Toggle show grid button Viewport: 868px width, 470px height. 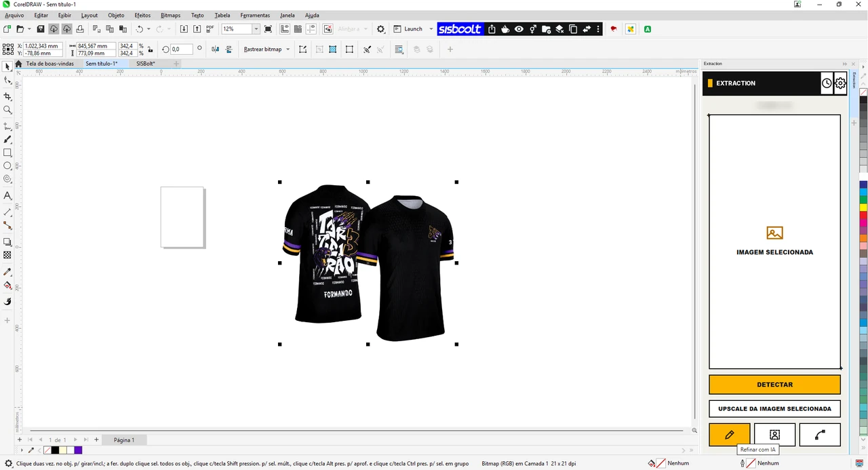(x=298, y=29)
